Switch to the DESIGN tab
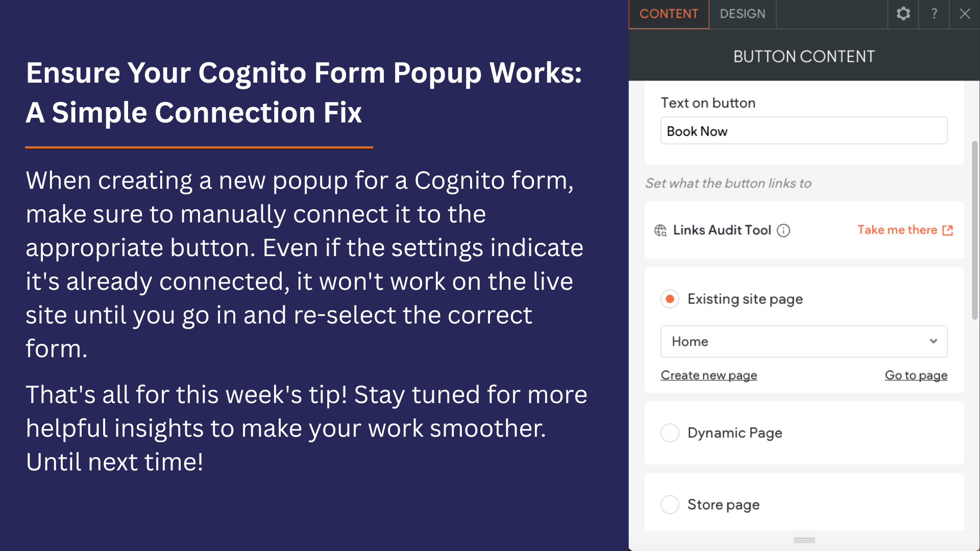980x551 pixels. click(x=743, y=14)
